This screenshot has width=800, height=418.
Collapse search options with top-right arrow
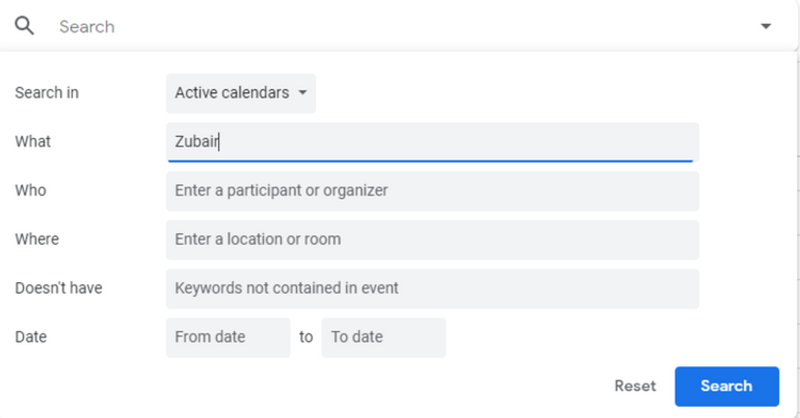pyautogui.click(x=765, y=26)
